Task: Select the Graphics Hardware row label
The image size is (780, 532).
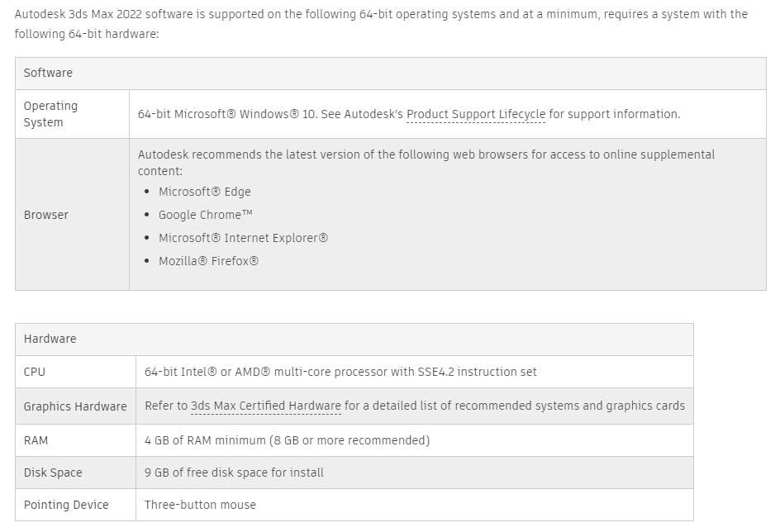Action: 75,406
